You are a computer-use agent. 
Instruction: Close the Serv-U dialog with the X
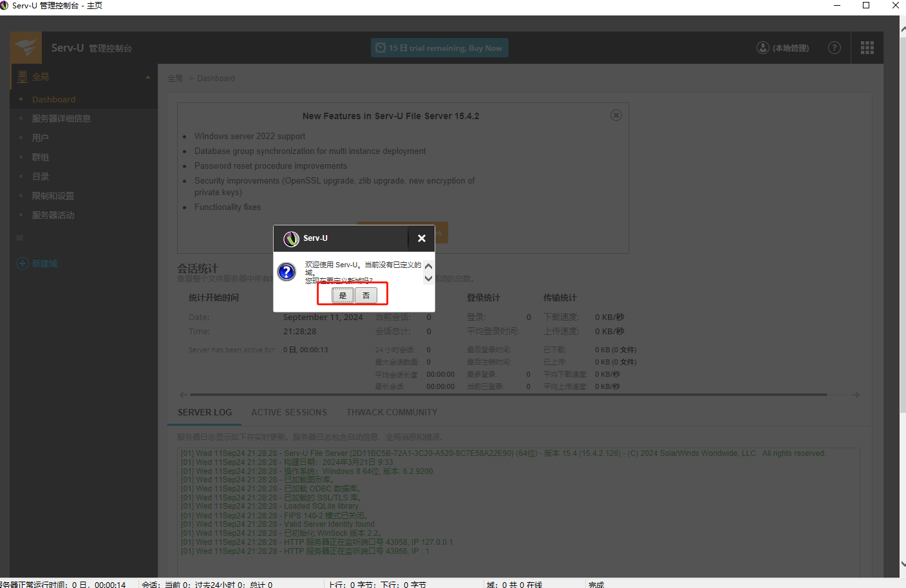421,238
